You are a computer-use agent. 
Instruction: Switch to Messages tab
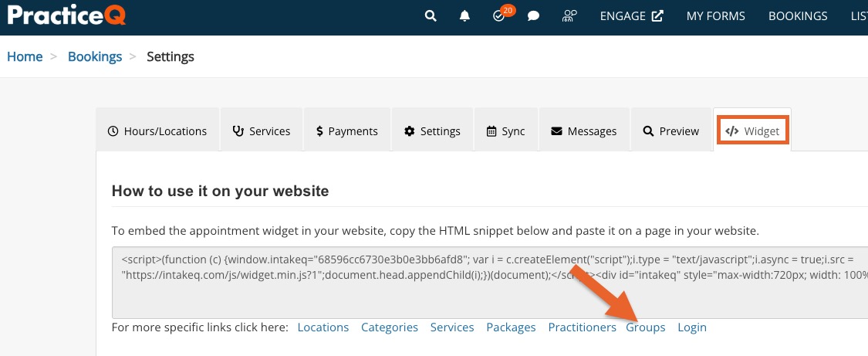(584, 131)
